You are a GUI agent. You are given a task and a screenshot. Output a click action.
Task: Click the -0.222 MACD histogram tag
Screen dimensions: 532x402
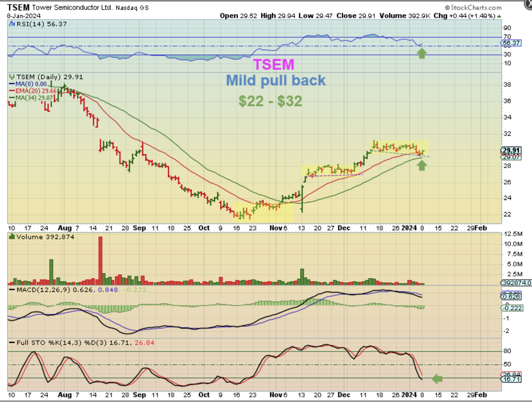click(512, 308)
